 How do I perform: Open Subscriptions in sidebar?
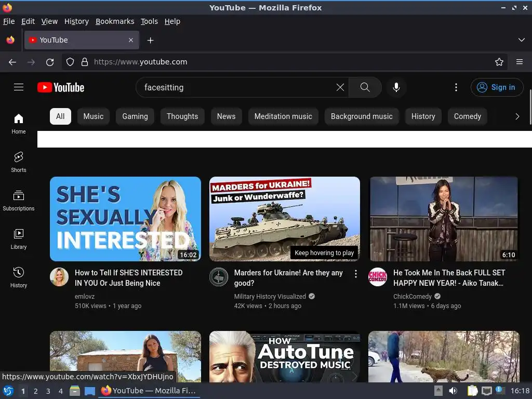click(x=19, y=201)
